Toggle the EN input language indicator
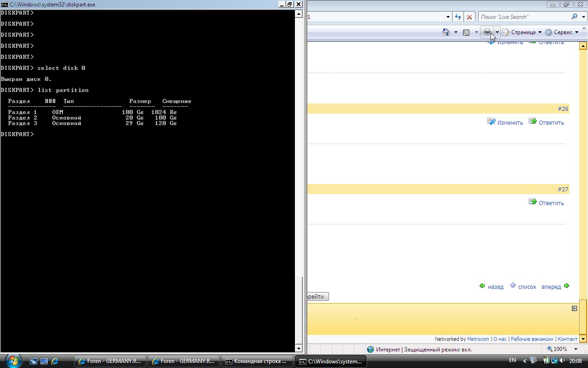 [x=512, y=360]
